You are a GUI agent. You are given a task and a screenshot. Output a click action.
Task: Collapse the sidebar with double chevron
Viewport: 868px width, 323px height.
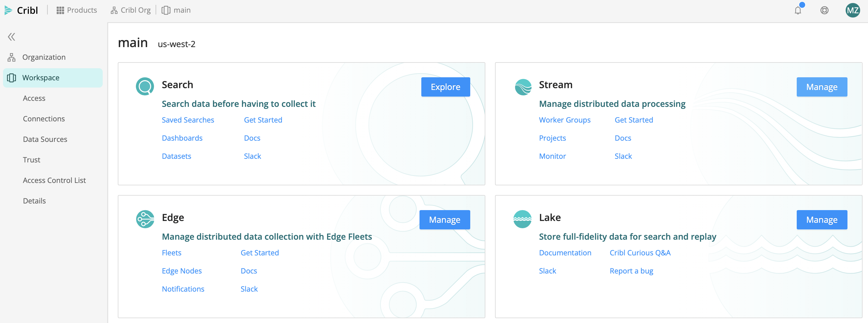[11, 37]
